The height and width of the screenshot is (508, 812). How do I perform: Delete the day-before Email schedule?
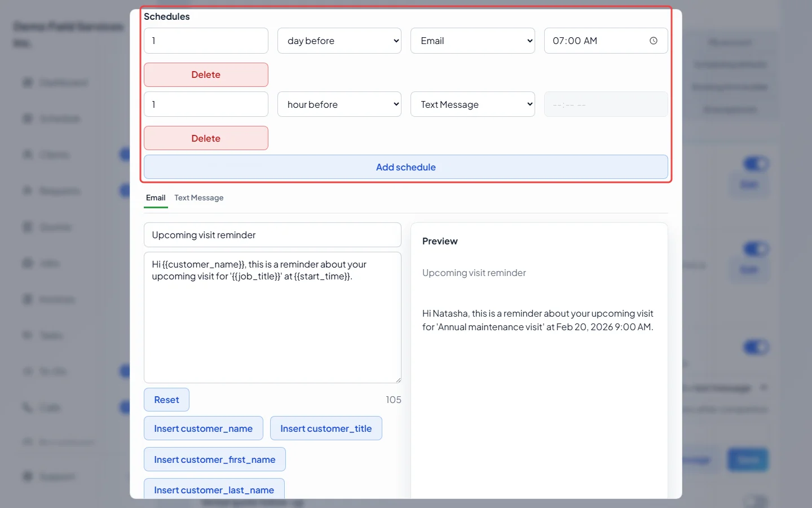click(206, 75)
